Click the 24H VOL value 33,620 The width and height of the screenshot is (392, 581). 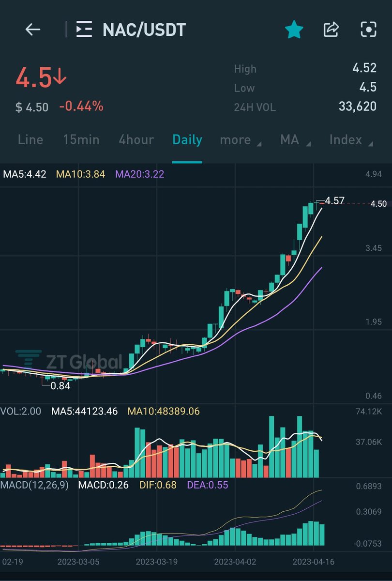click(357, 107)
